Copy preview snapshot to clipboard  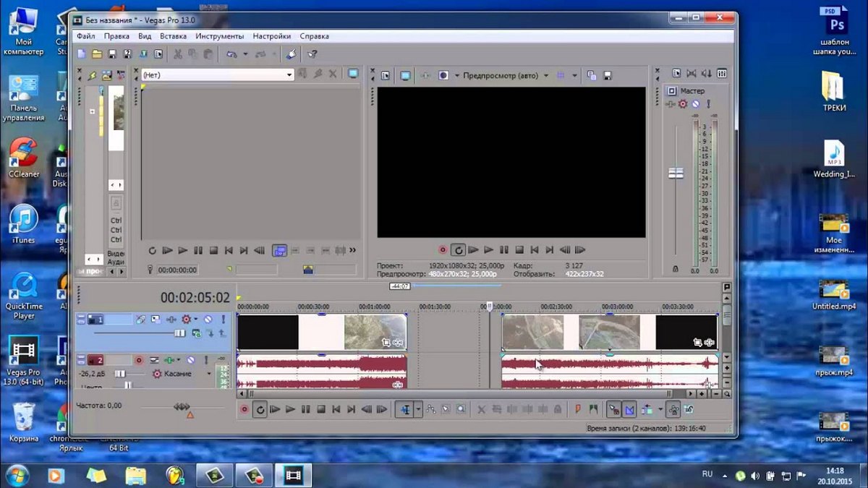pos(592,75)
